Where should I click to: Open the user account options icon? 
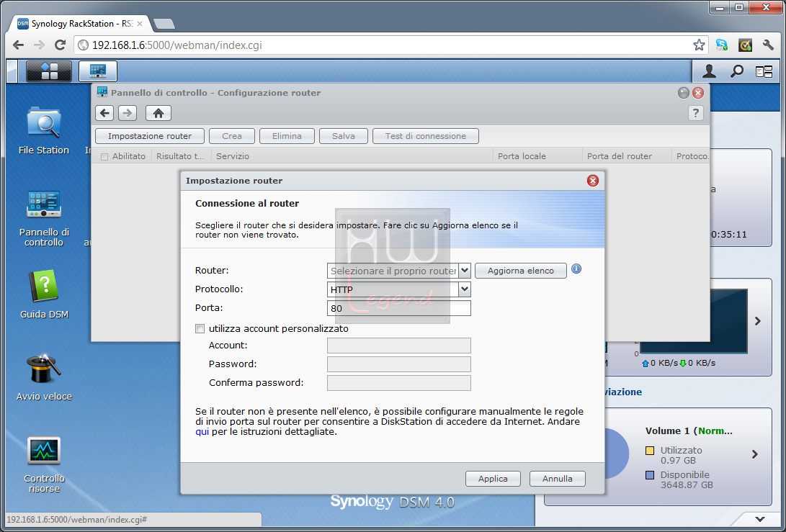tap(709, 72)
